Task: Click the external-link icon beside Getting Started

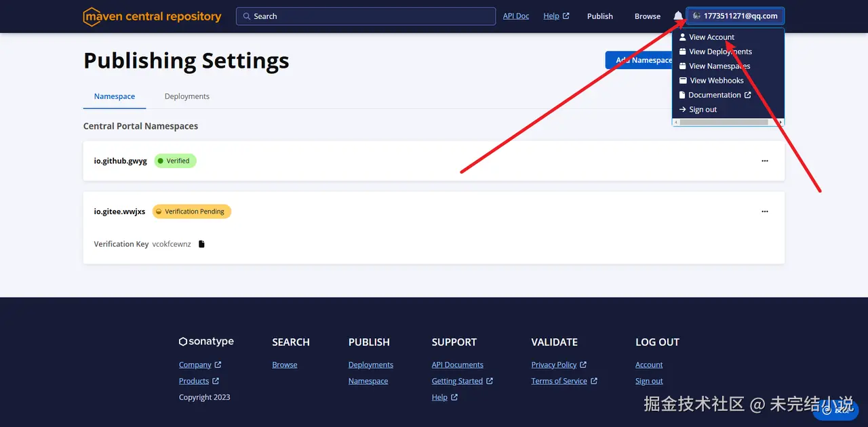Action: (490, 381)
